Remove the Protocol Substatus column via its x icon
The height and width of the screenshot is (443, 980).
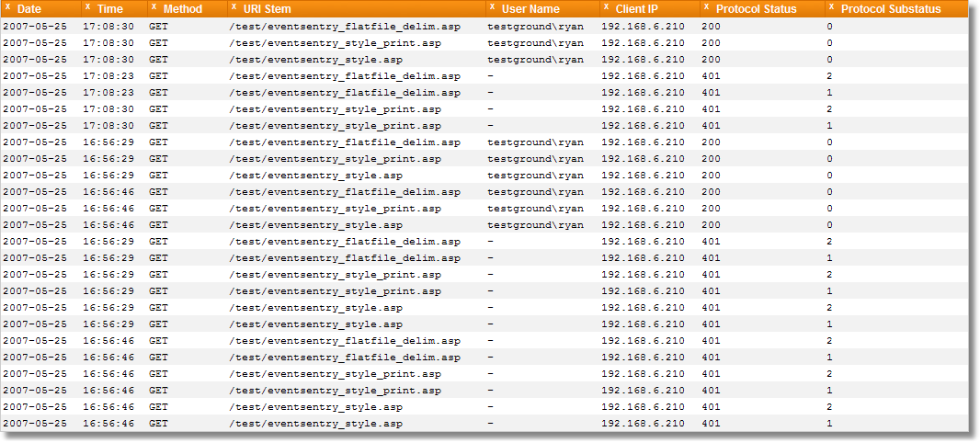point(831,6)
